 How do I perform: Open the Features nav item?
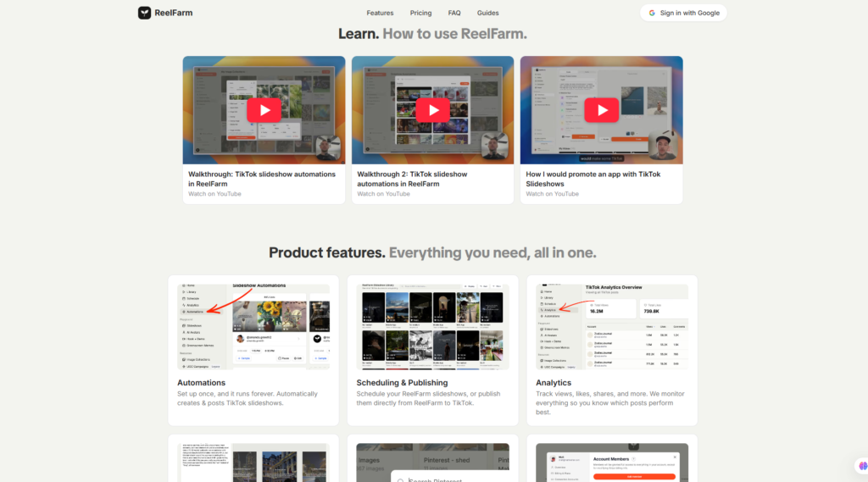pos(380,13)
